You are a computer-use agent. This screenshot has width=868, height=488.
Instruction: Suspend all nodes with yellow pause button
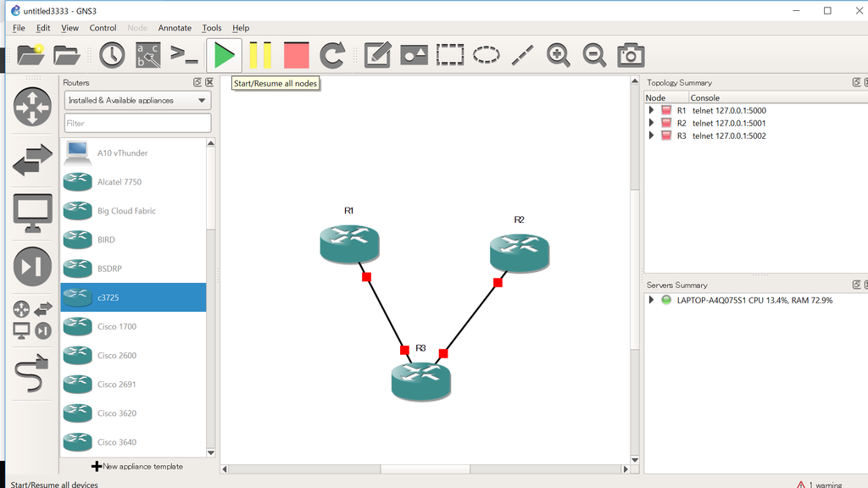(260, 55)
